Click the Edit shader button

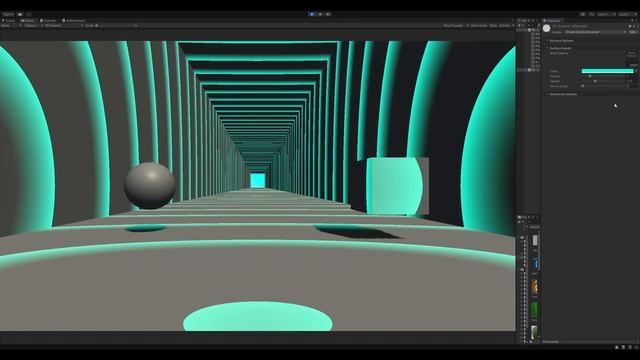click(633, 32)
